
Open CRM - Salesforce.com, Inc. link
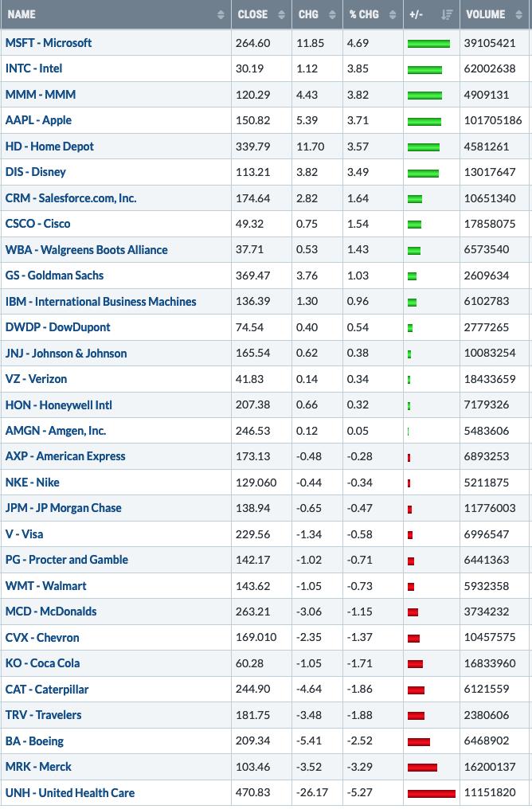(x=71, y=198)
